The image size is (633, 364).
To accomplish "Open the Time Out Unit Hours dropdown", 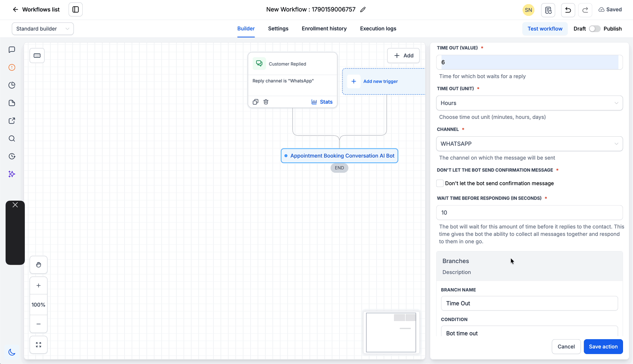I will click(529, 103).
